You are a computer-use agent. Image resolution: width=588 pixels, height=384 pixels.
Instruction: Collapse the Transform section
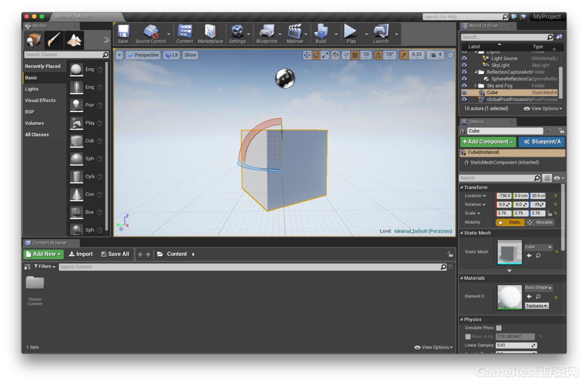pyautogui.click(x=462, y=187)
